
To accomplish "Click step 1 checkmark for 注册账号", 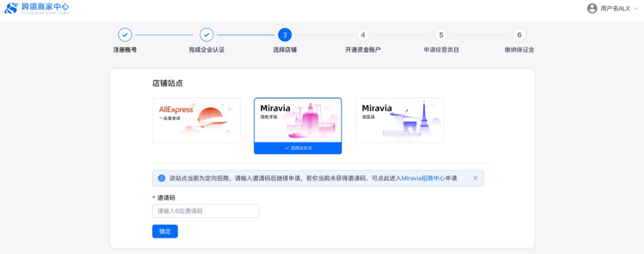I will [x=125, y=35].
